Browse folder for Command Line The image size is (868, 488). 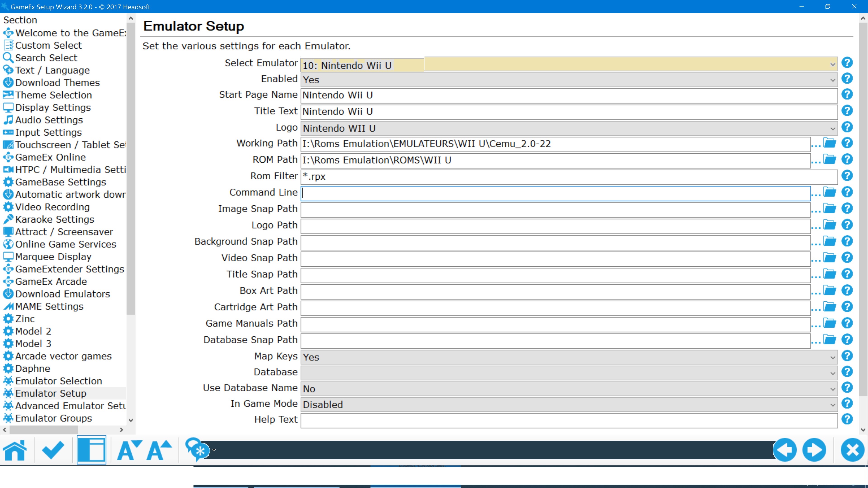coord(830,192)
